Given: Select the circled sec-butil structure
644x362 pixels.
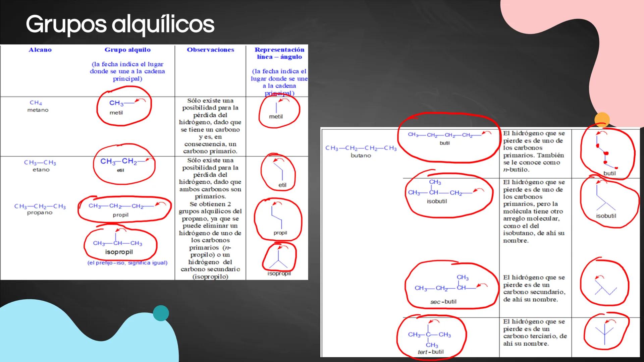Looking at the screenshot, I should point(451,287).
